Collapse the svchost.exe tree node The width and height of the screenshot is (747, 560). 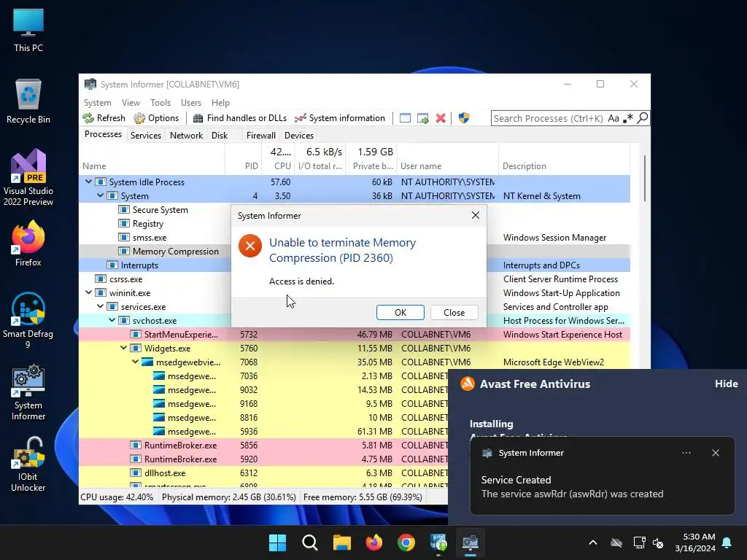[112, 321]
